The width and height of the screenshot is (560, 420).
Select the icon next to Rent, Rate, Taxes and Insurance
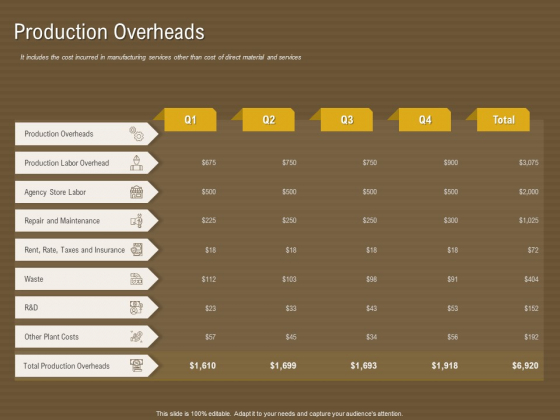(x=136, y=250)
